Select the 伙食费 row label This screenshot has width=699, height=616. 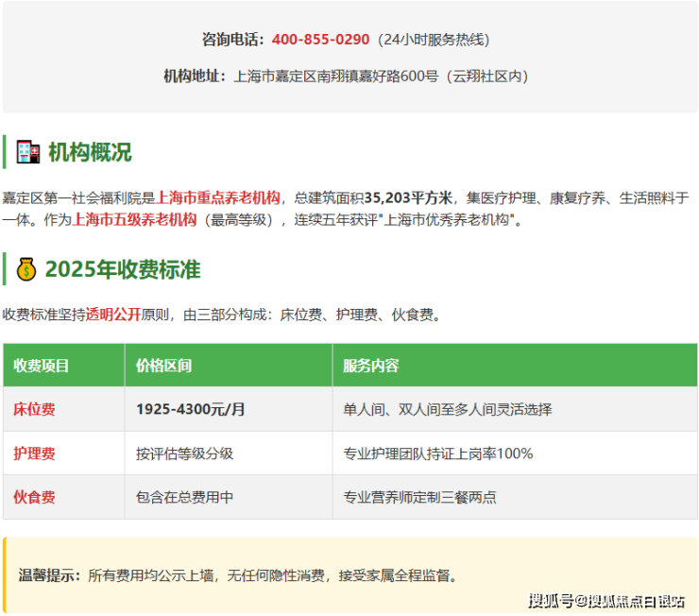pyautogui.click(x=34, y=497)
